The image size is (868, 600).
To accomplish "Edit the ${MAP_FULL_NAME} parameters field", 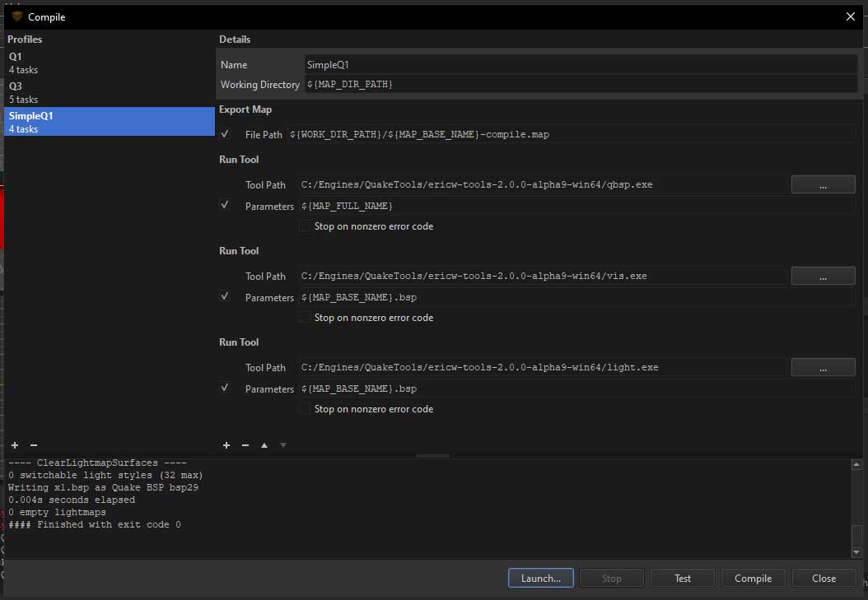I will pyautogui.click(x=577, y=206).
